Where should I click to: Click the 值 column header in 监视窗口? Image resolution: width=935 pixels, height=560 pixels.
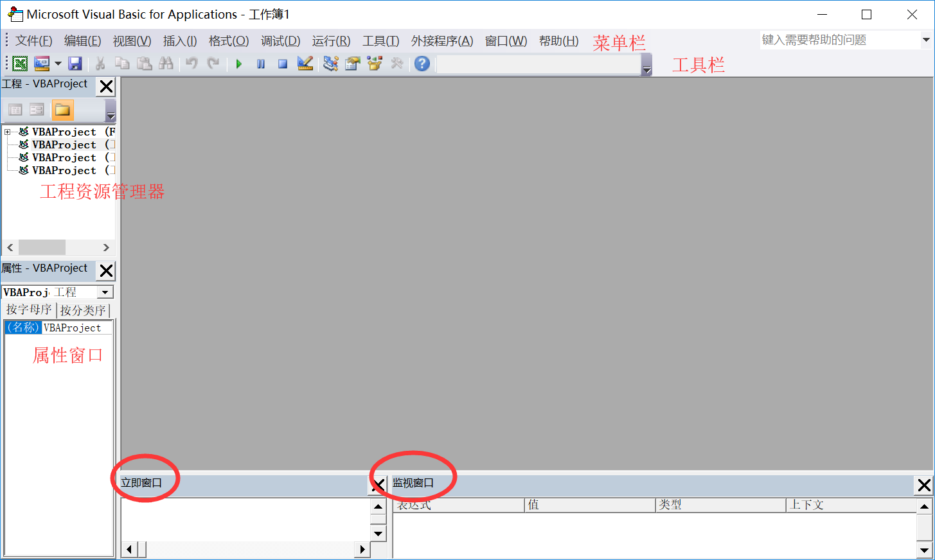pos(590,505)
